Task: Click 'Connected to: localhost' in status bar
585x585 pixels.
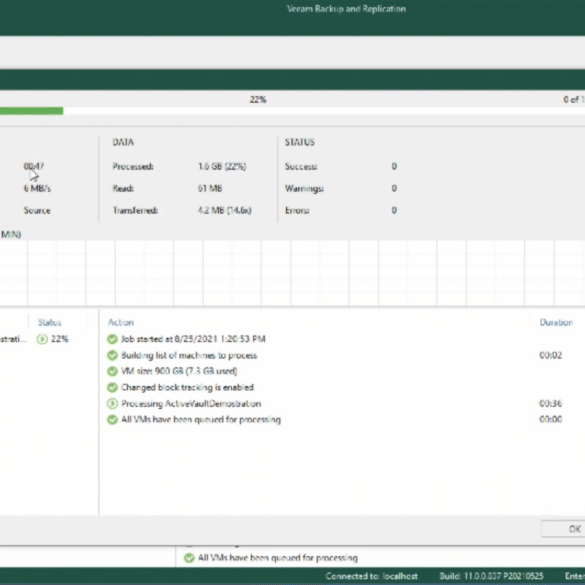Action: 371,576
